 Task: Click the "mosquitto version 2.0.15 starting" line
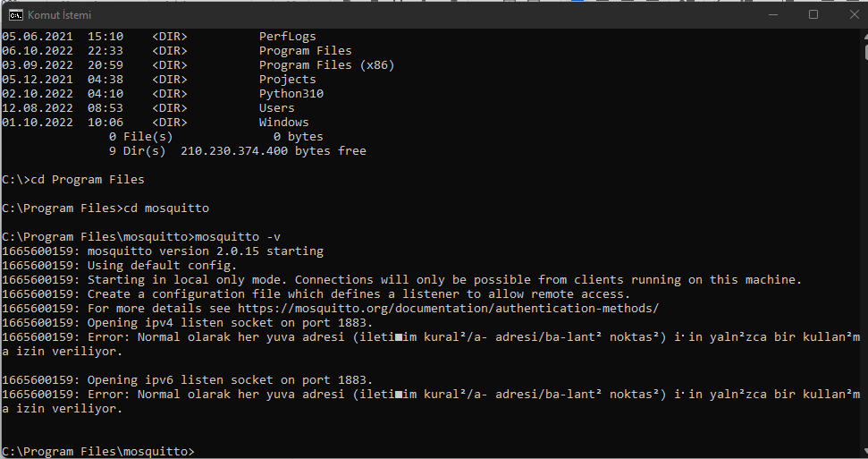163,251
